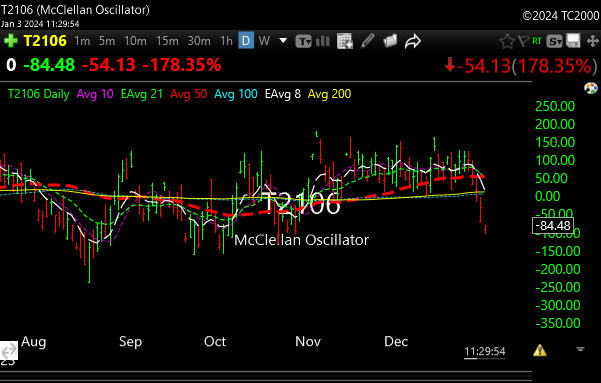Click the -200.00 scale value
The width and height of the screenshot is (601, 383).
558,269
